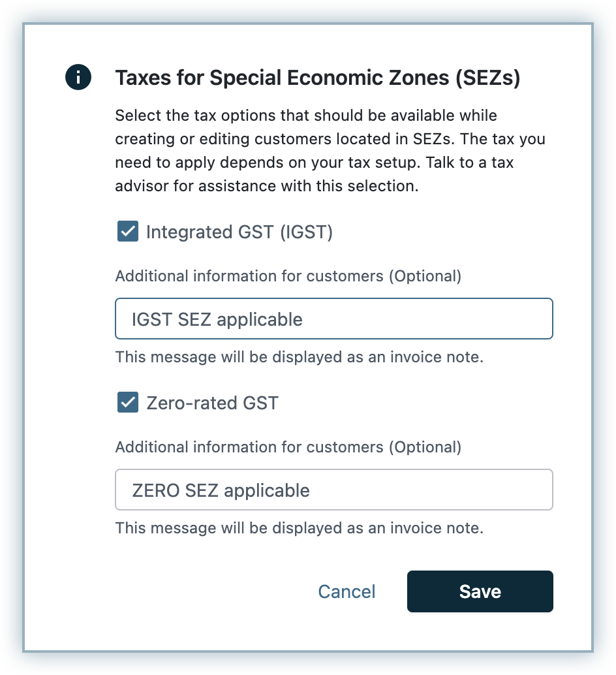Click the Cancel link
616x675 pixels.
tap(346, 591)
